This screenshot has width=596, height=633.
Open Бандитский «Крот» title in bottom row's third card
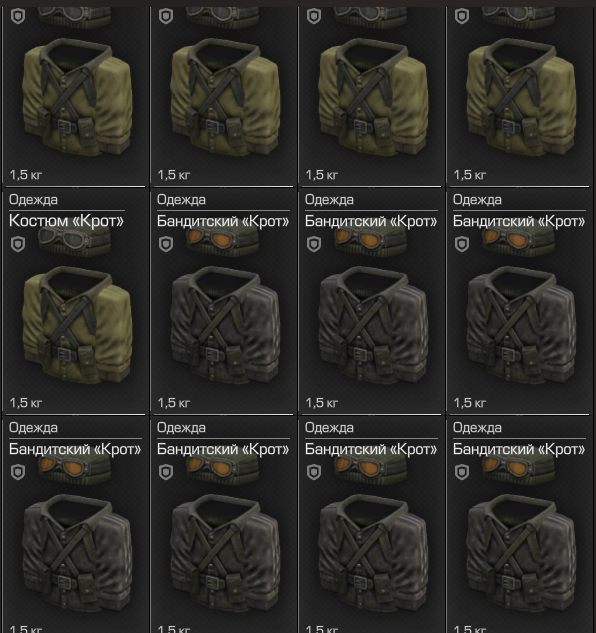coord(371,449)
